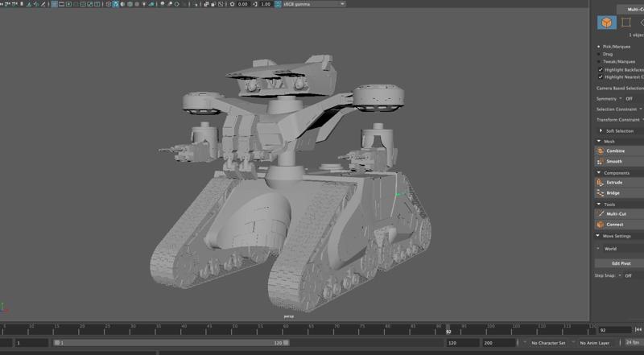Uncheck Highlight Backfaces checkbox
The width and height of the screenshot is (644, 355).
point(601,70)
